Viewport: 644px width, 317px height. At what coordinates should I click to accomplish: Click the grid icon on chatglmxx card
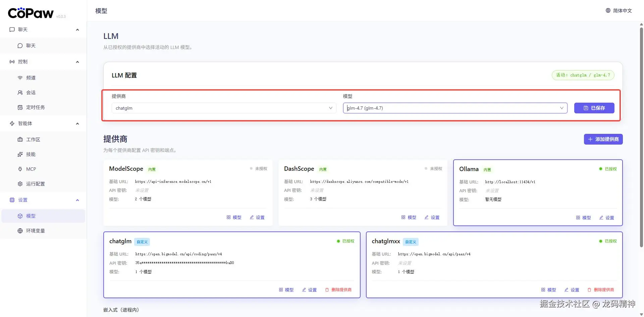click(543, 290)
